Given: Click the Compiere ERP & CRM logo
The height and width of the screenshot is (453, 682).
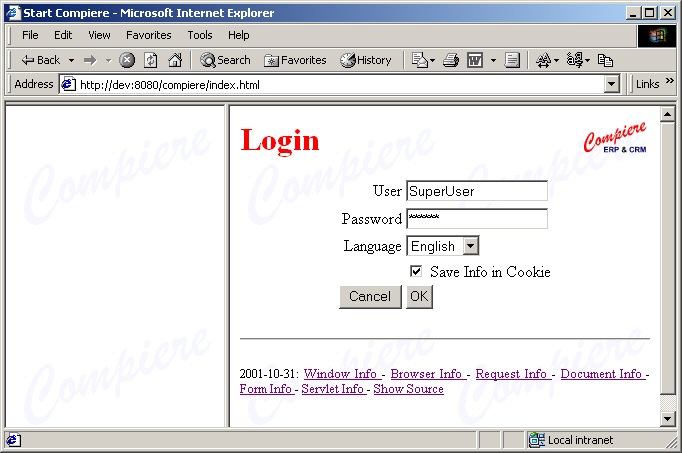Looking at the screenshot, I should 615,138.
